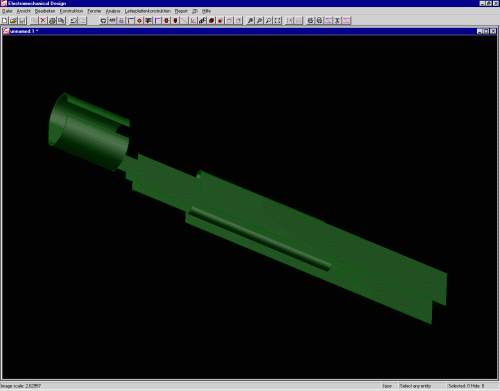Screen dimensions: 500x391
Task: Click the first magnifier zoom icon
Action: (x=250, y=21)
